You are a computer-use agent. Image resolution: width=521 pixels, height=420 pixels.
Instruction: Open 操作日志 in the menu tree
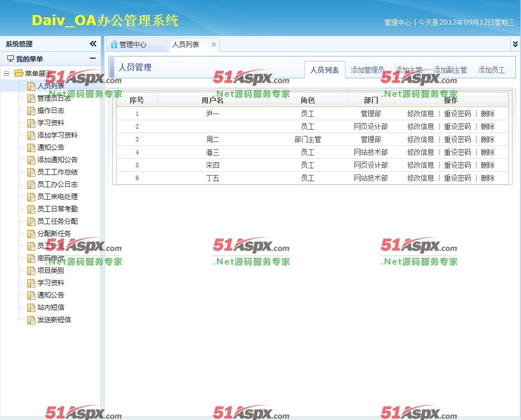click(50, 110)
